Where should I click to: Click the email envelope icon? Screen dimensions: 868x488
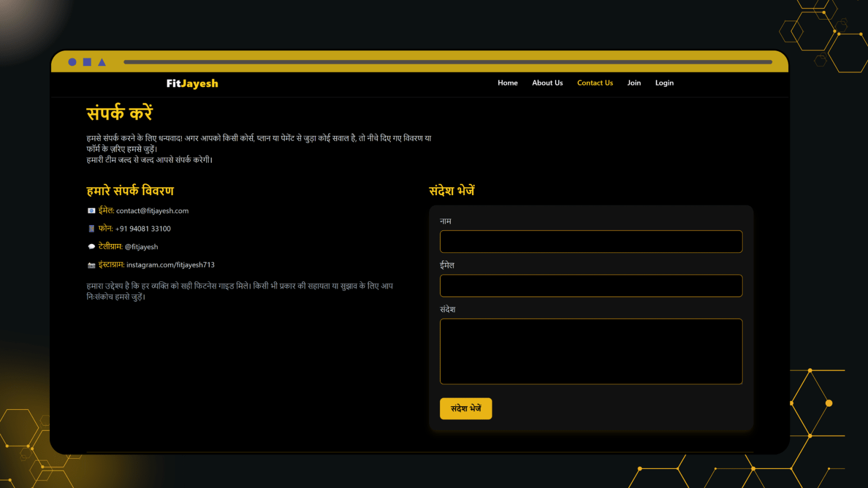pos(91,211)
